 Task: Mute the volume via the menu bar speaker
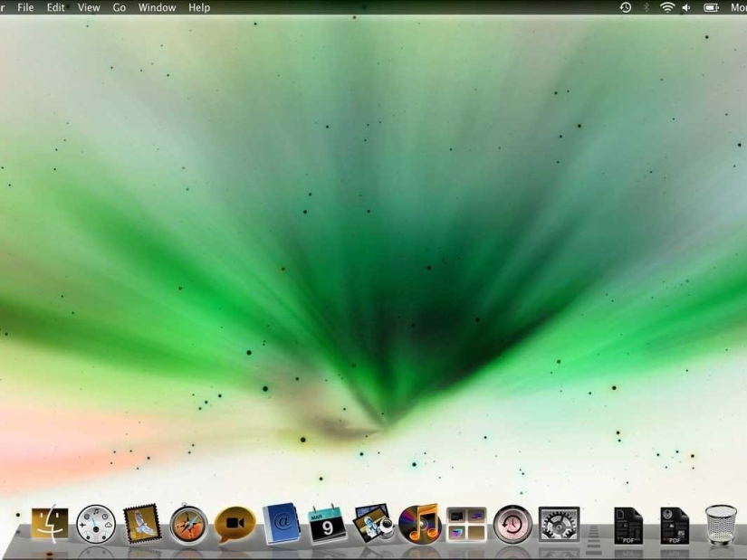(685, 7)
